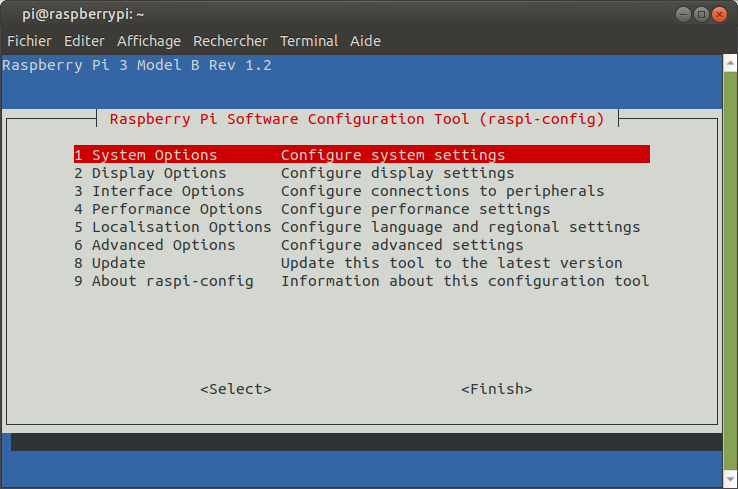
Task: Click 'Configure advanced settings' description
Action: (x=402, y=245)
